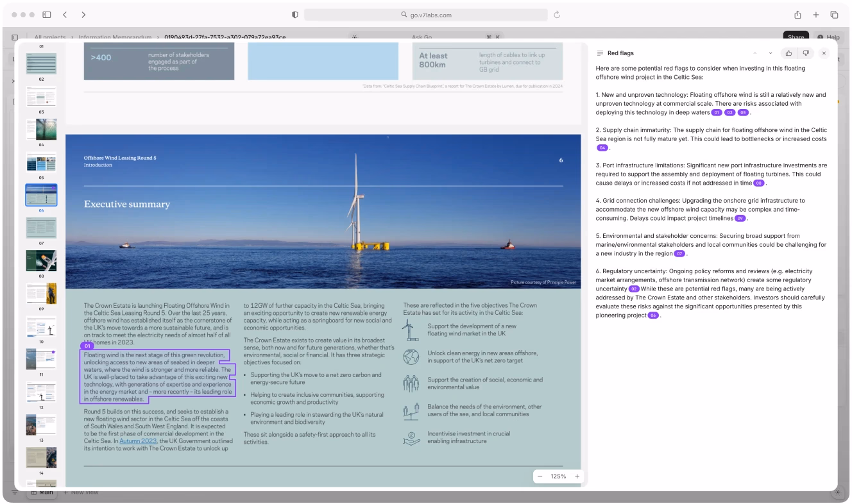Toggle the Safari sidebar
This screenshot has height=504, width=852.
click(x=47, y=15)
